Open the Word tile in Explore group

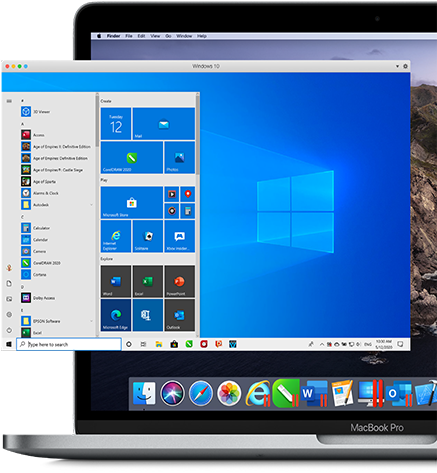click(x=116, y=281)
